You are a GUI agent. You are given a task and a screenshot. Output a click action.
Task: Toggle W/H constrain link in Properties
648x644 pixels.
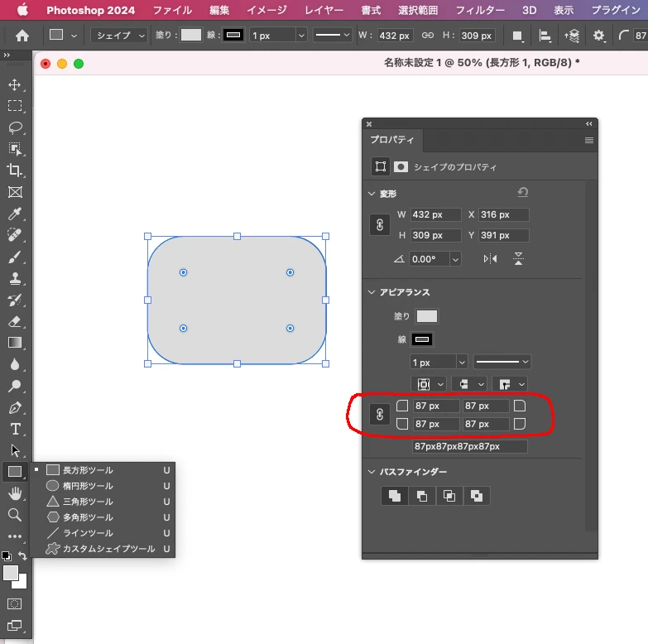(x=380, y=225)
